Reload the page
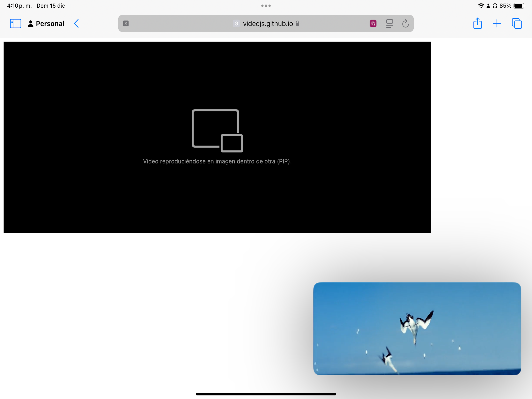The height and width of the screenshot is (399, 532). (405, 24)
